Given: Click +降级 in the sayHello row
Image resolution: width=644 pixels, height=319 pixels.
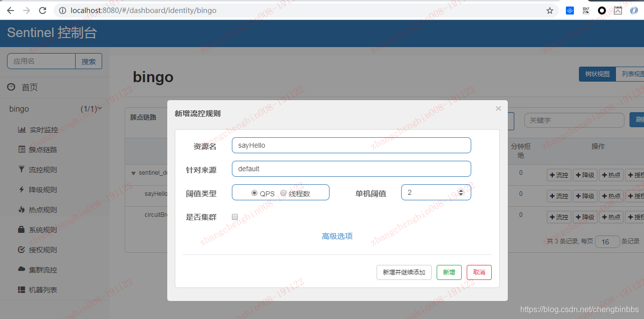Looking at the screenshot, I should pos(585,196).
